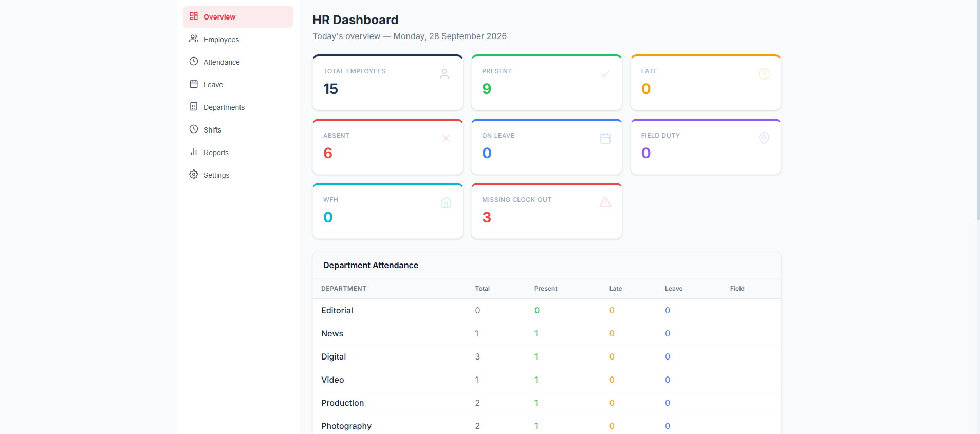Click the Field column header
This screenshot has width=980, height=434.
click(737, 289)
